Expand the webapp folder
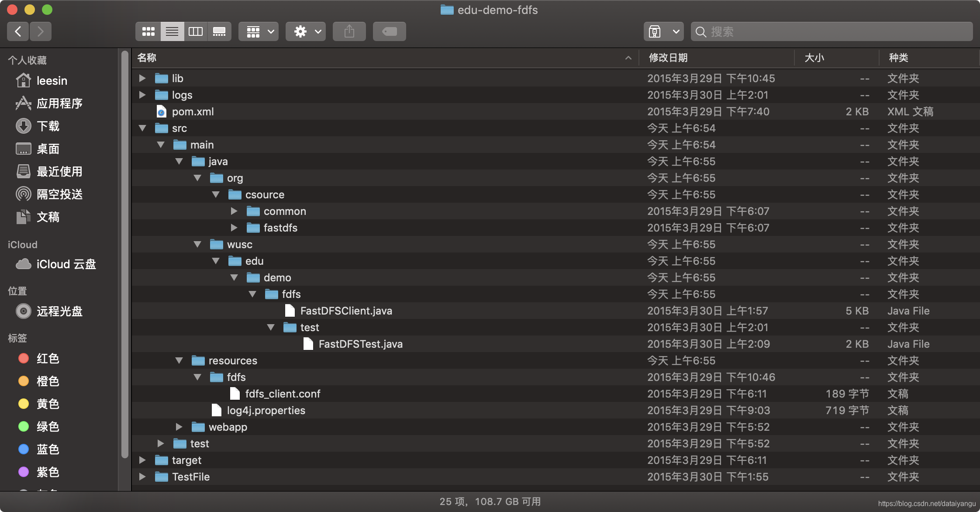The width and height of the screenshot is (980, 512). point(179,427)
